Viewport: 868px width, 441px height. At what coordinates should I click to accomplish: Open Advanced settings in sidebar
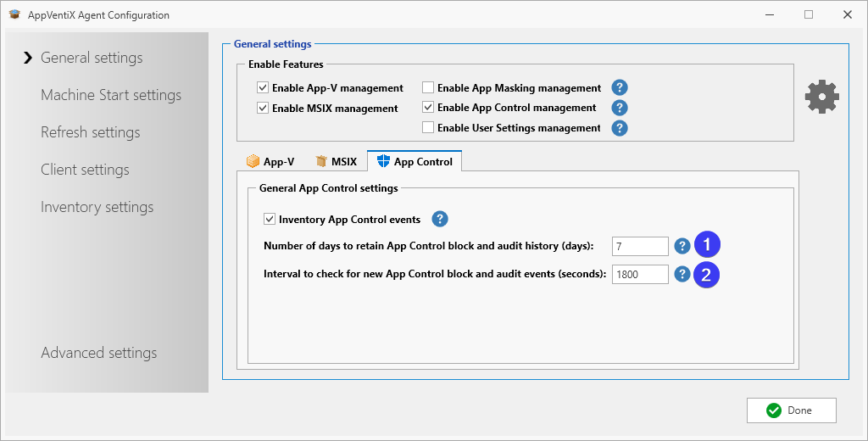pyautogui.click(x=99, y=353)
